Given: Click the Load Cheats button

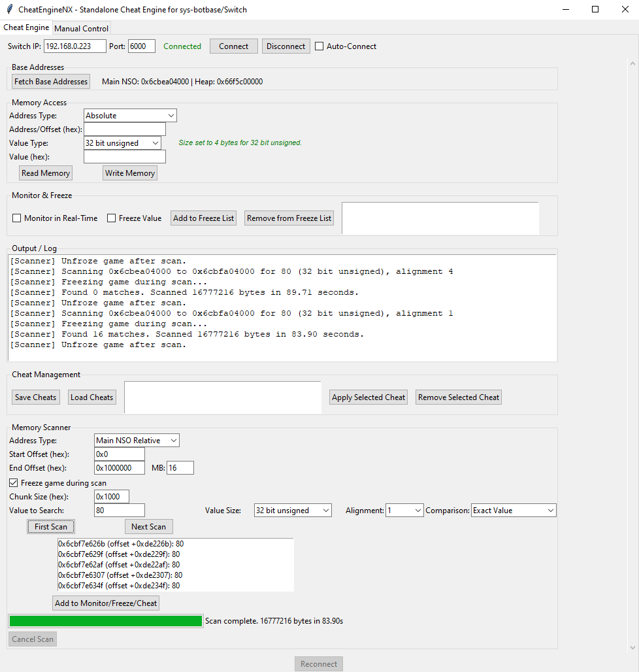Looking at the screenshot, I should (x=91, y=397).
